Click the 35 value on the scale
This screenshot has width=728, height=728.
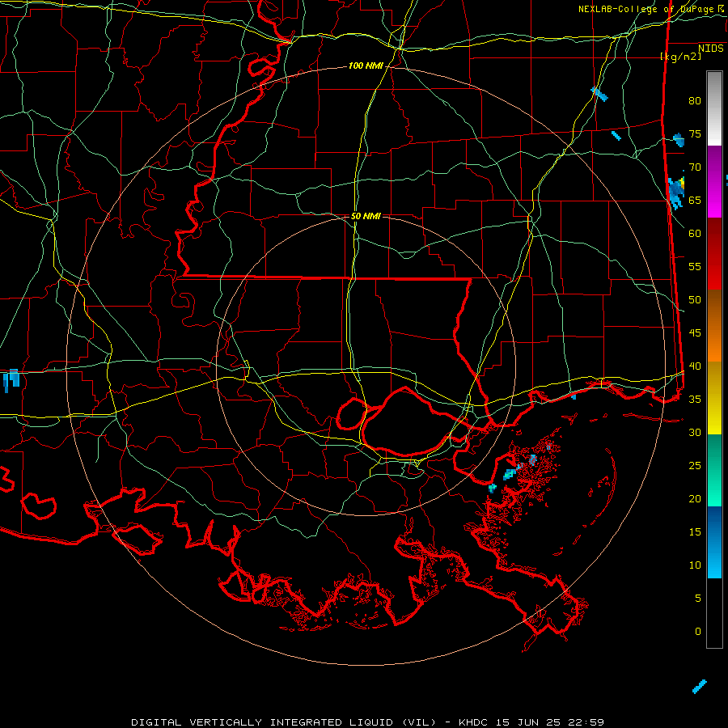coord(695,400)
